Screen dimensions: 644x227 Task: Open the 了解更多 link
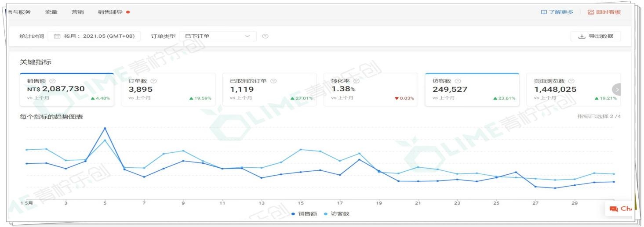coord(557,12)
